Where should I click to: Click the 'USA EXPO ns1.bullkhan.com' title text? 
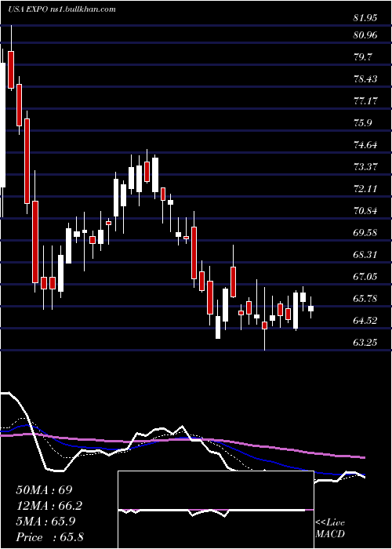tap(62, 9)
